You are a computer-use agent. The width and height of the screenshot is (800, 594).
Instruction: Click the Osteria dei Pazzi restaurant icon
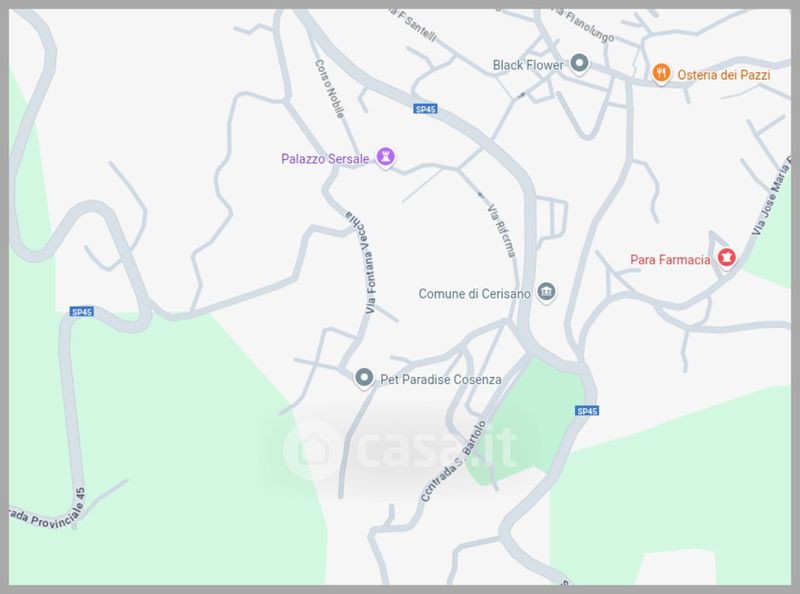[661, 73]
